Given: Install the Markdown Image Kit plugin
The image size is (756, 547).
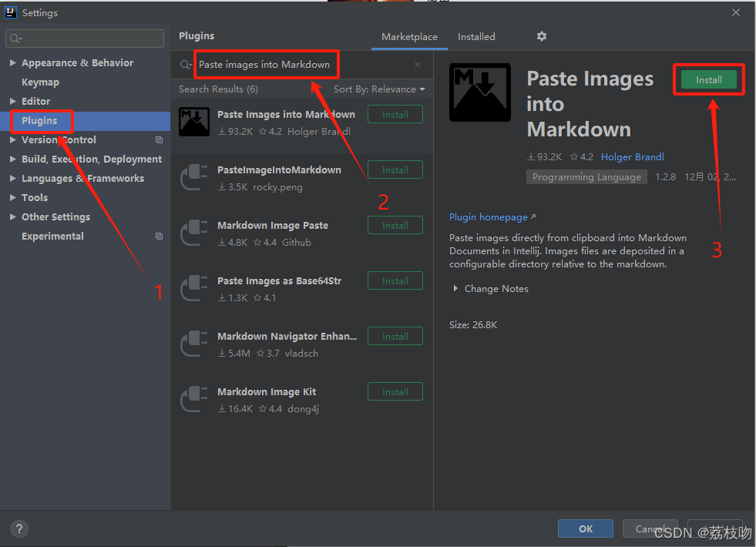Looking at the screenshot, I should click(x=395, y=391).
